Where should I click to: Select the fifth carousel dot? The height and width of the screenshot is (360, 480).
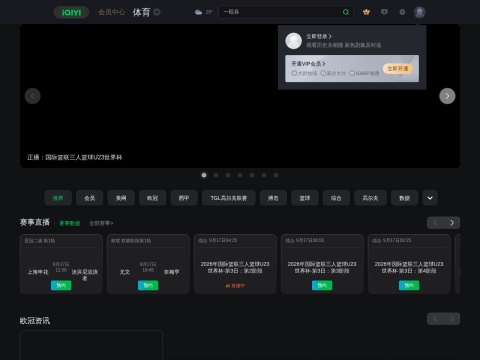(x=252, y=175)
